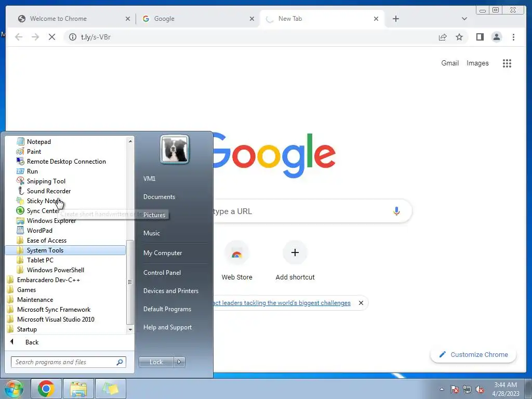This screenshot has width=532, height=399.
Task: Open Default Programs
Action: 167,309
